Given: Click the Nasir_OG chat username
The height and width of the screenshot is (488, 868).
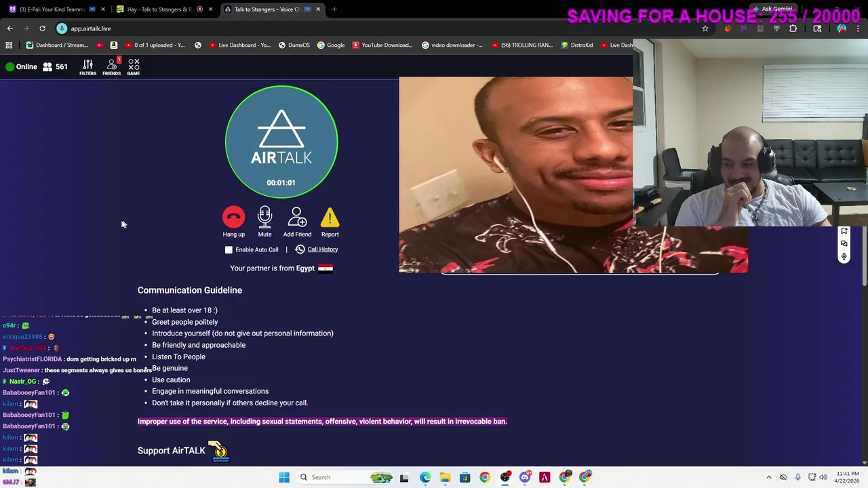Looking at the screenshot, I should (x=22, y=382).
